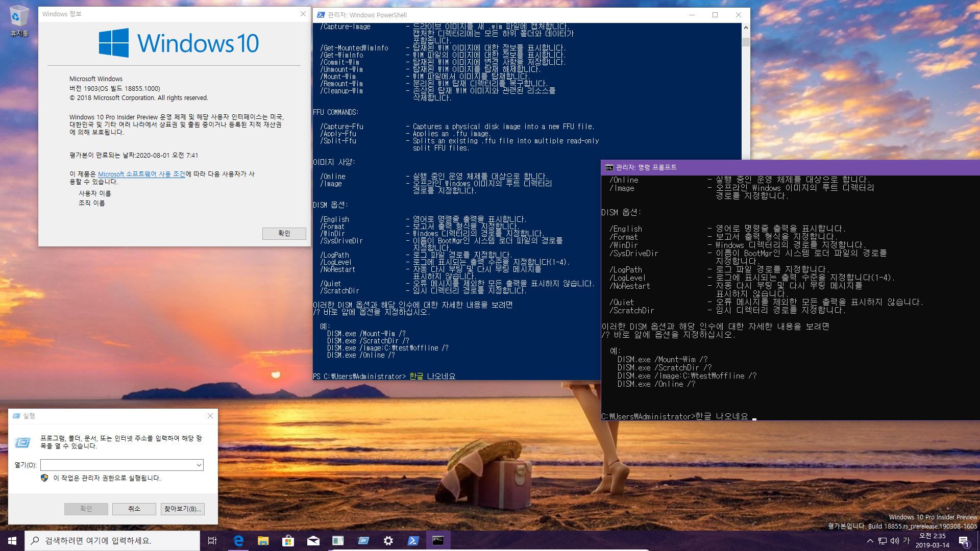The image size is (980, 551).
Task: Open the Recycle Bin desktop icon
Action: [x=19, y=21]
